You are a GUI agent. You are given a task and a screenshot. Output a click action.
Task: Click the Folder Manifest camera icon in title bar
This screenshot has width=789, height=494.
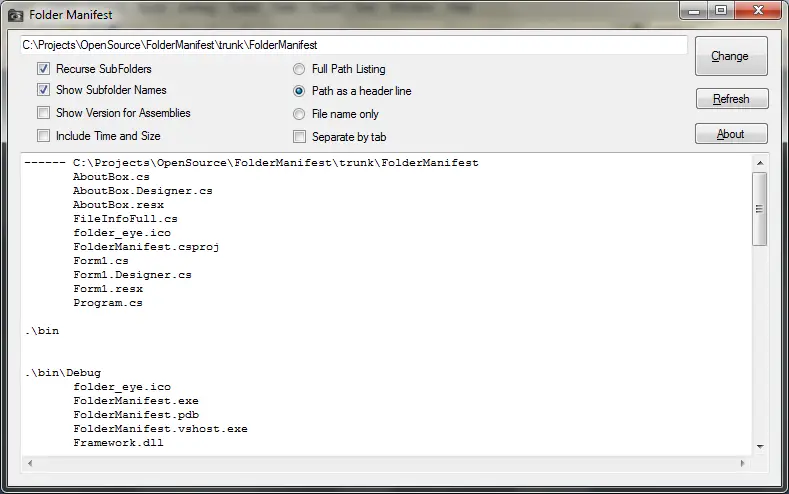16,15
